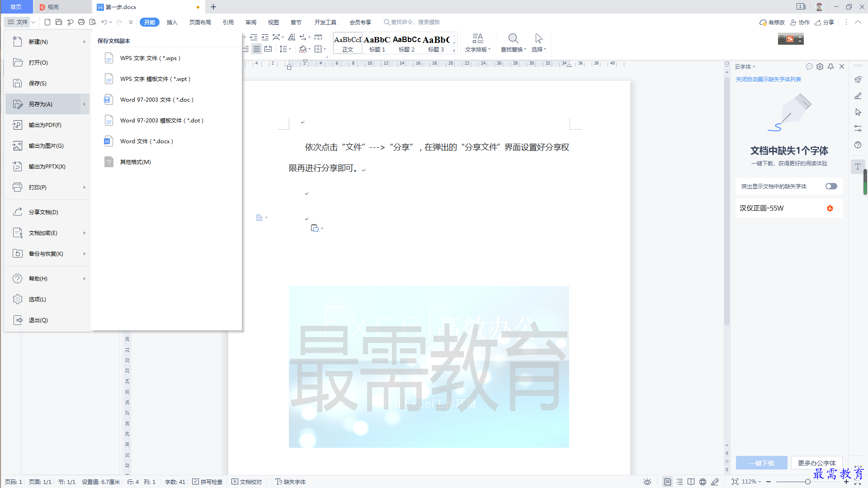Choose 输出为图片(G) menu item
This screenshot has height=488, width=868.
[47, 146]
